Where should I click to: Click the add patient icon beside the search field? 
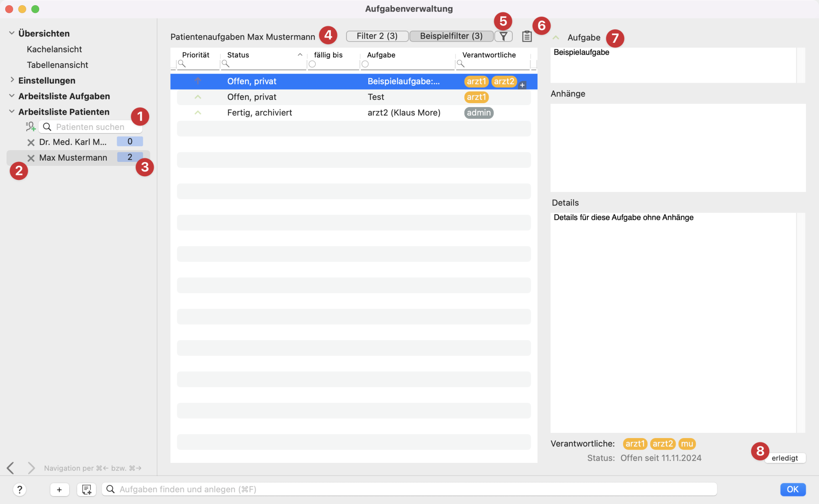[x=31, y=127]
